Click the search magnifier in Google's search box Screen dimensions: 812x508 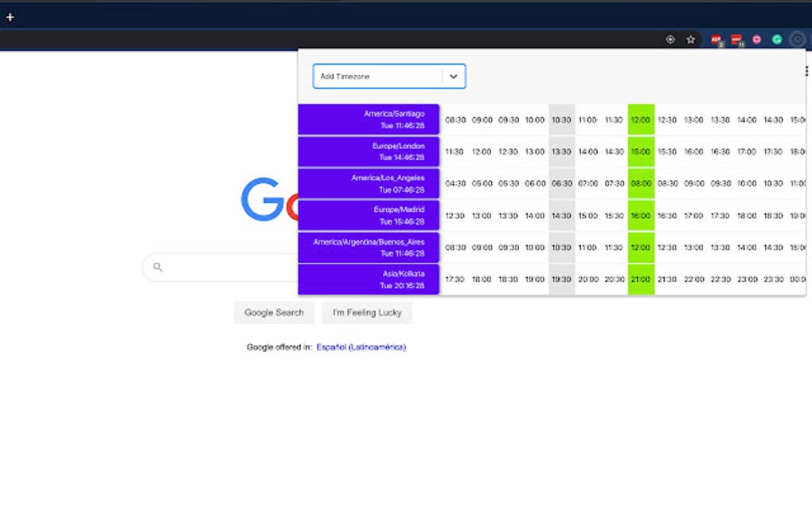157,267
